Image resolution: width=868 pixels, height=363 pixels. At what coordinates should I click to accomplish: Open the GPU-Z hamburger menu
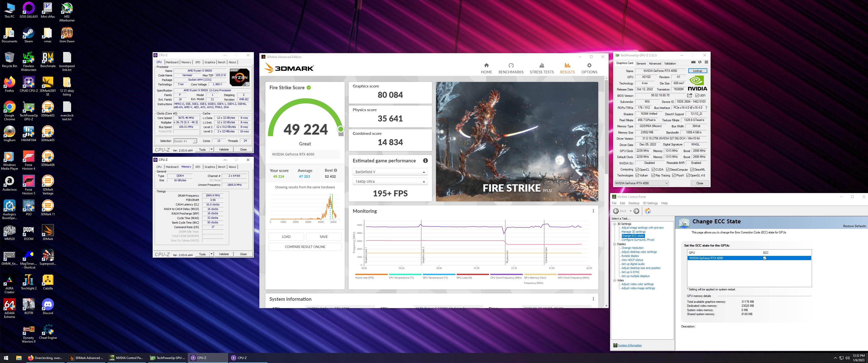click(706, 62)
